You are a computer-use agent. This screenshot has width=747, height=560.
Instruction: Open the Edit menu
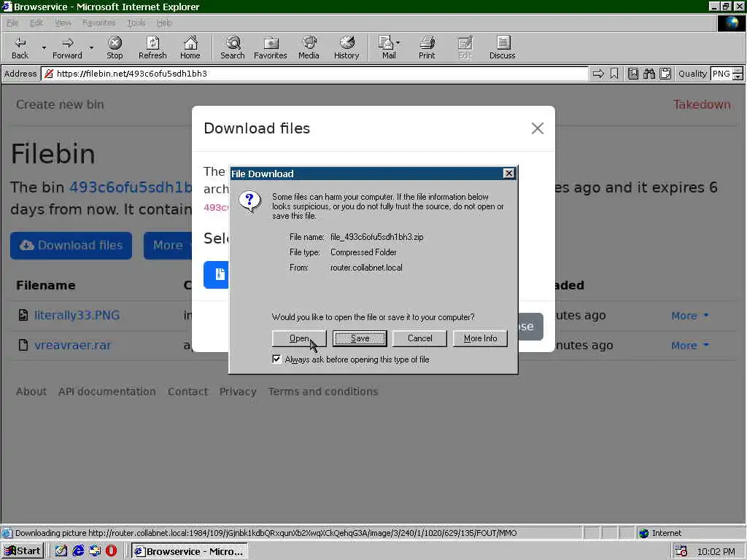tap(36, 23)
